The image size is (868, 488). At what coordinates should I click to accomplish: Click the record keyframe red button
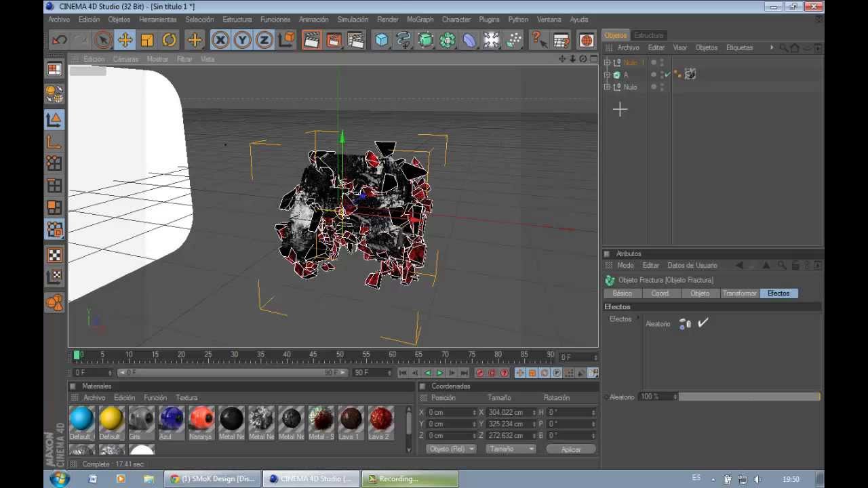[x=479, y=373]
